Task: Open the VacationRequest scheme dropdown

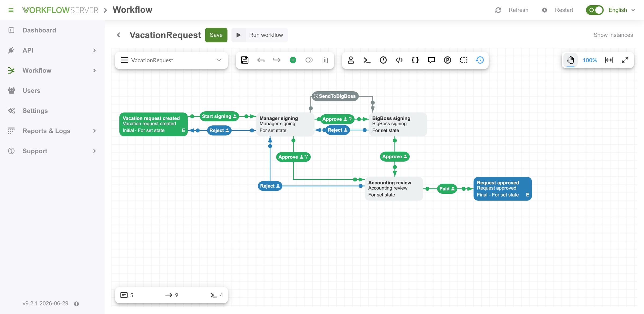Action: [x=171, y=60]
